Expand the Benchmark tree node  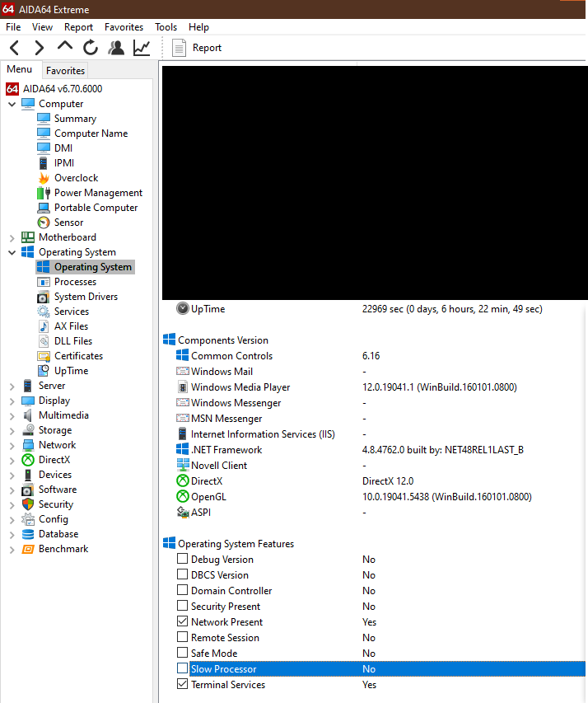pos(12,549)
